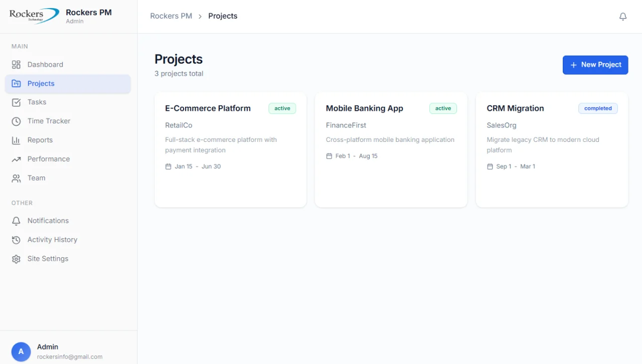Click the 'Sep 1 - Mar 1' date range
The width and height of the screenshot is (642, 364).
tap(516, 166)
